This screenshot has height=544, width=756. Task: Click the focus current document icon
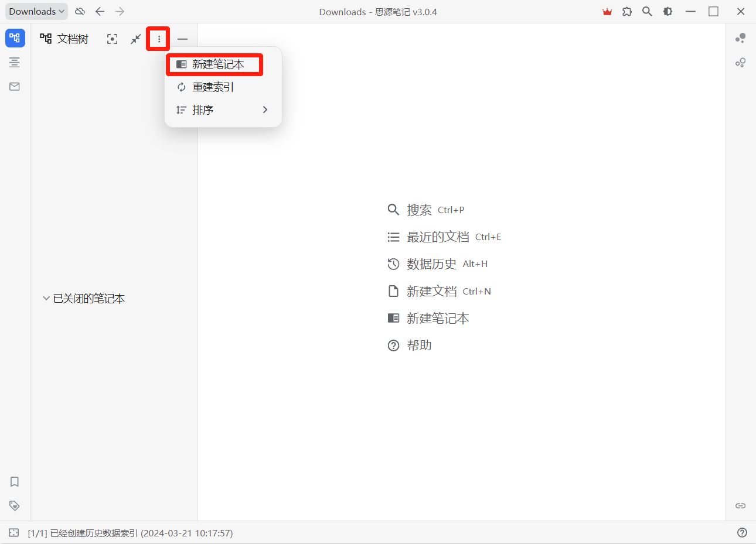[x=112, y=39]
